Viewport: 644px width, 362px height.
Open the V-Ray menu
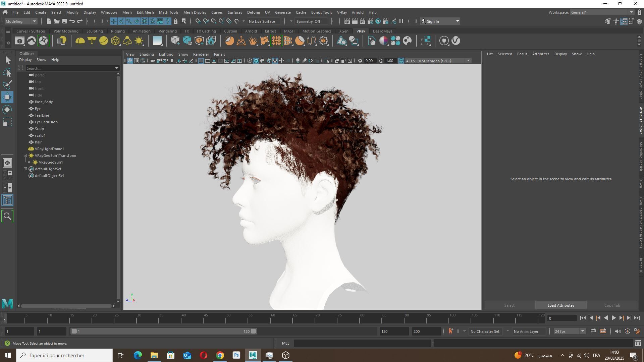click(341, 12)
